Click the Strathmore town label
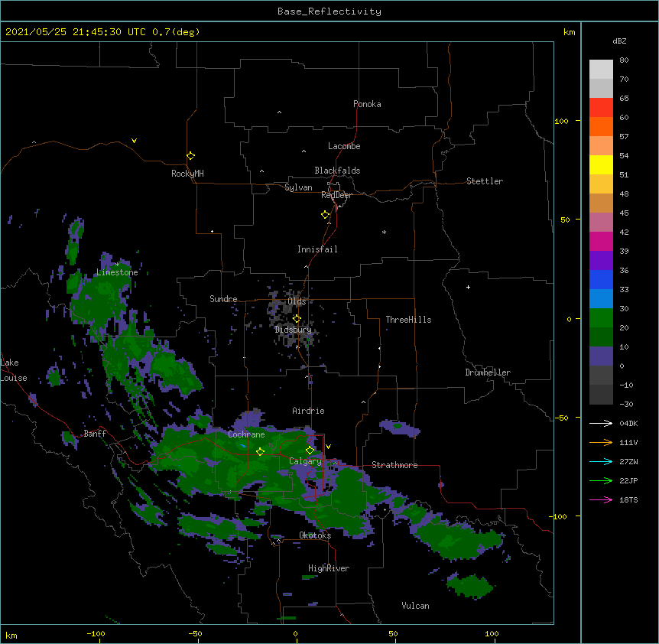The width and height of the screenshot is (659, 644). (394, 465)
